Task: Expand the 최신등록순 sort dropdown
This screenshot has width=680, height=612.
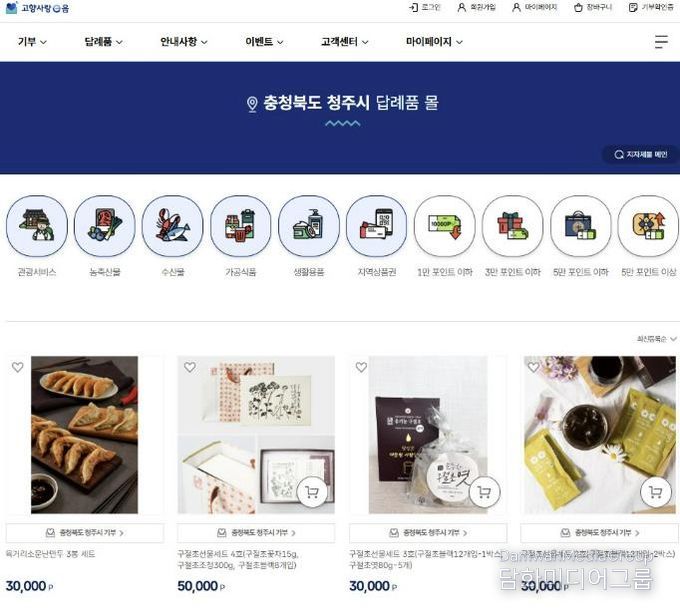Action: [x=656, y=339]
